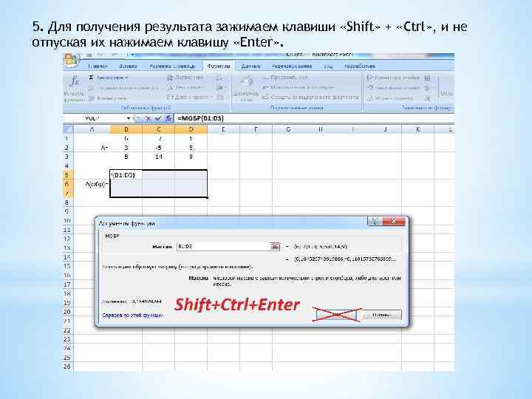The image size is (532, 399).
Task: Switch to the Вставка ribbon tab
Action: (129, 66)
